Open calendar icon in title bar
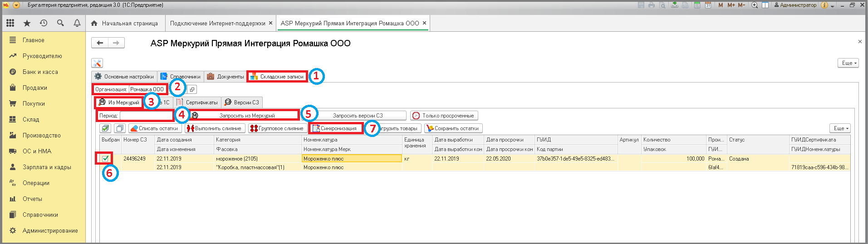 coord(708,5)
